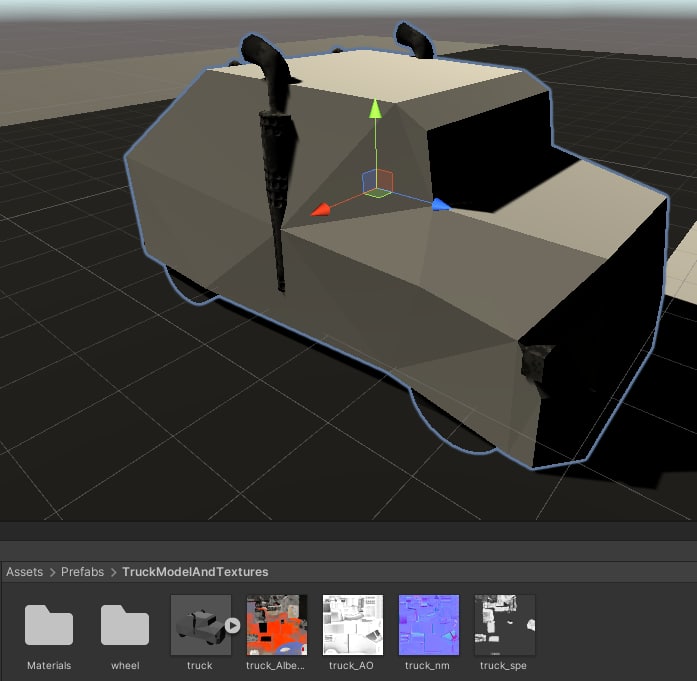Click the blue Z-axis gizmo arrow

tap(441, 204)
